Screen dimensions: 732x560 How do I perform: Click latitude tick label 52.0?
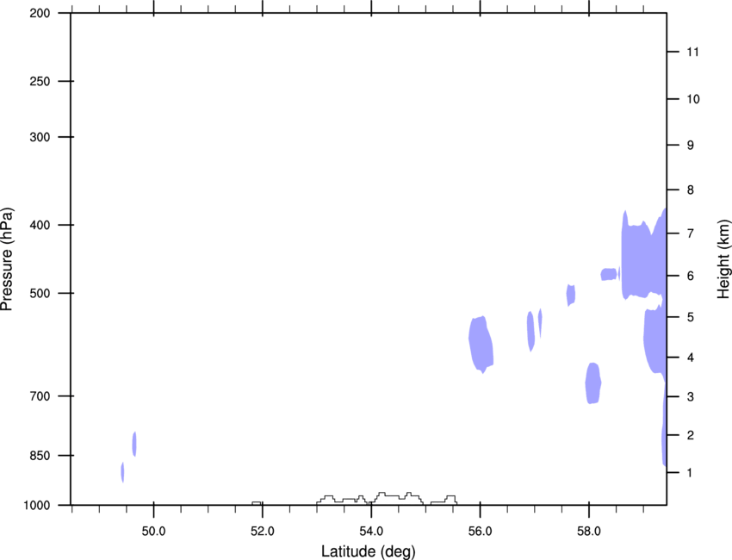click(x=263, y=532)
